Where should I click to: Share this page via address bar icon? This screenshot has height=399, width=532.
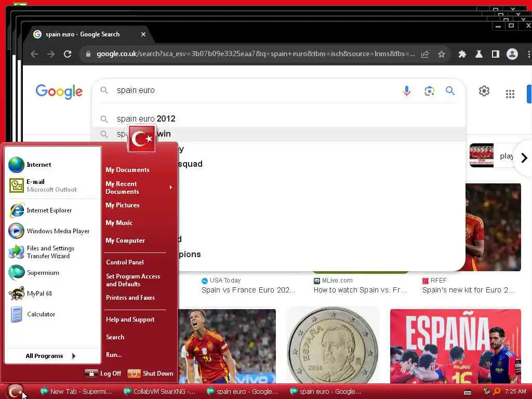click(425, 54)
